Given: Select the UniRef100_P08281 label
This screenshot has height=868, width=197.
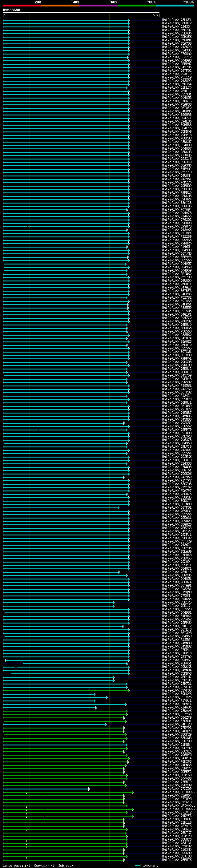Looking at the screenshot, I should (177, 589).
